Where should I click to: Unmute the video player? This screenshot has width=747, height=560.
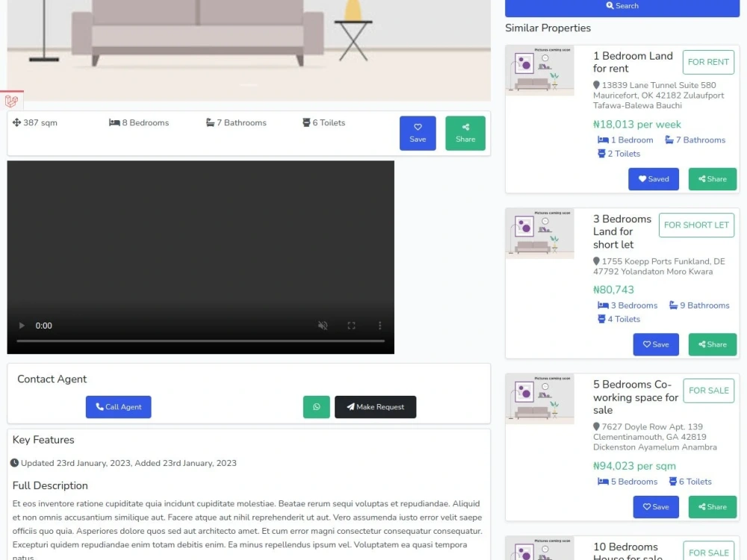323,326
